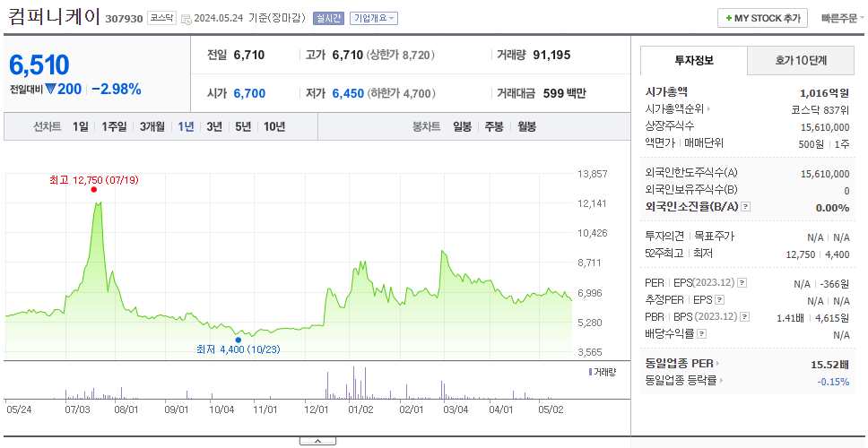Show the 월봉 candlestick chart

pyautogui.click(x=527, y=126)
